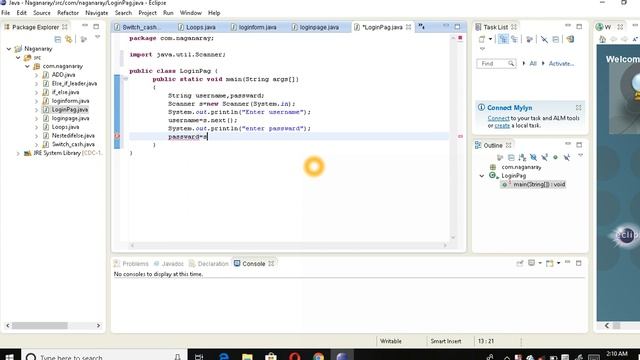The width and height of the screenshot is (640, 360).
Task: Open Refactor menu
Action: 68,13
